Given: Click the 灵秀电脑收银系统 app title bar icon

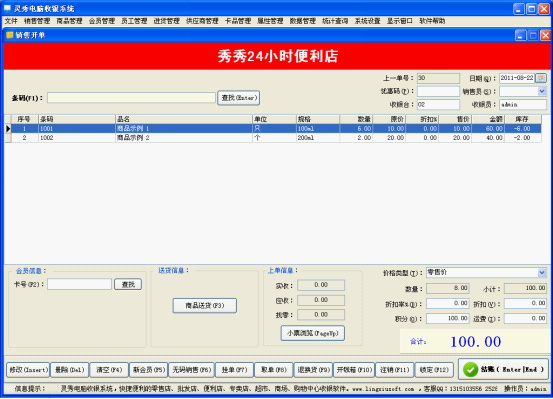Looking at the screenshot, I should coord(7,8).
